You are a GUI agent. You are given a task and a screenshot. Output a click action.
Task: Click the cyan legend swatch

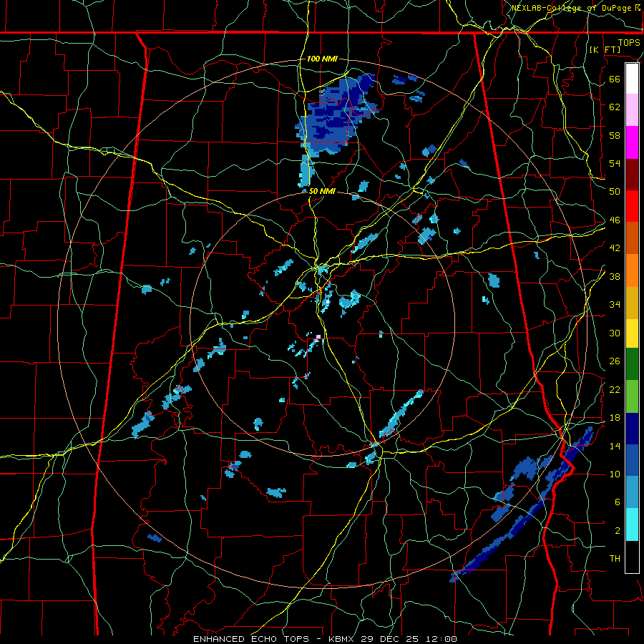[x=632, y=525]
